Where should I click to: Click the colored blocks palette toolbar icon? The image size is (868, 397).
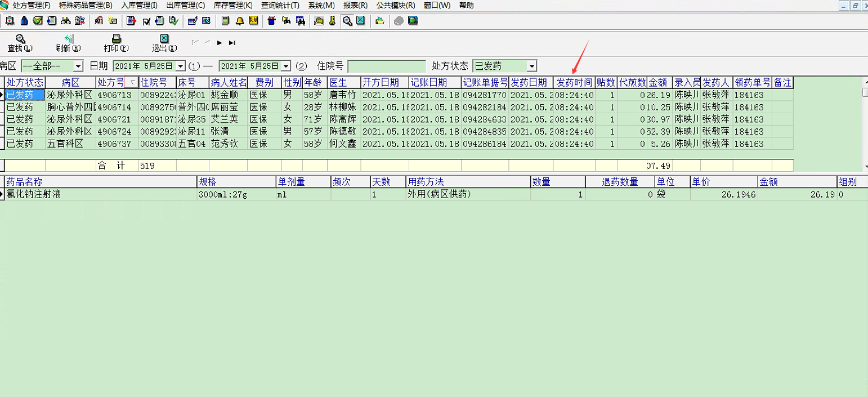click(79, 21)
